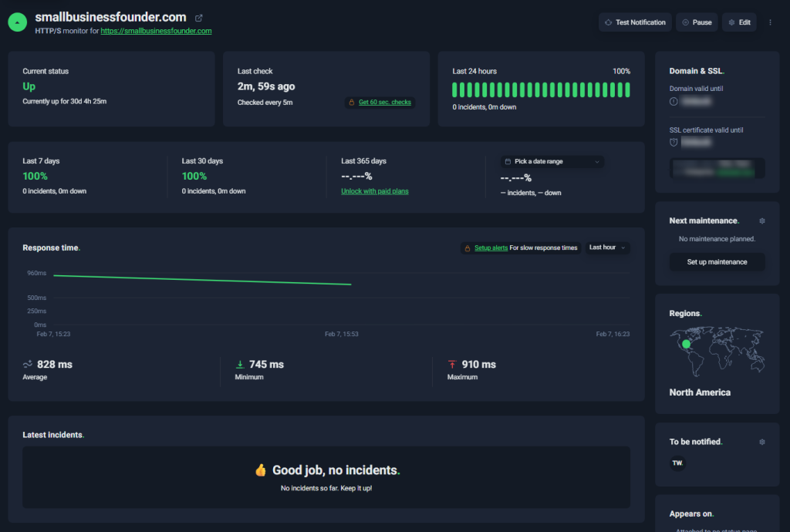
Task: Open the Pick a date range dropdown
Action: (552, 162)
